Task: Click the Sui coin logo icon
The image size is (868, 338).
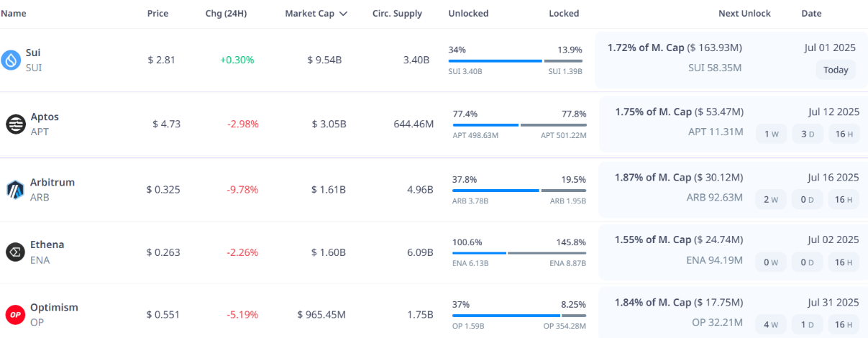Action: (11, 60)
